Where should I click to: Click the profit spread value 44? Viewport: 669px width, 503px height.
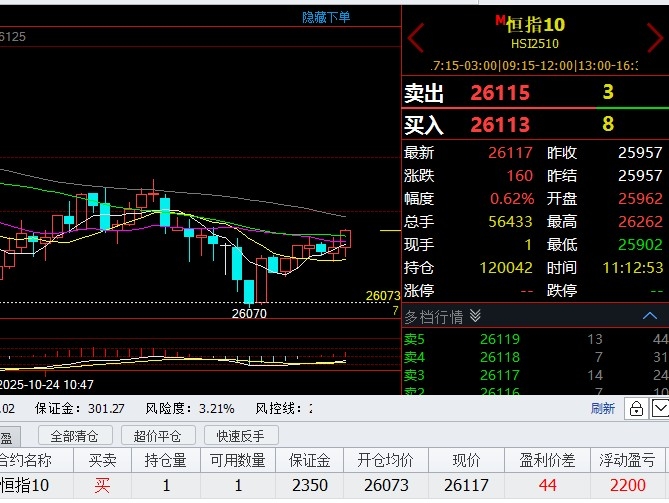pos(547,486)
